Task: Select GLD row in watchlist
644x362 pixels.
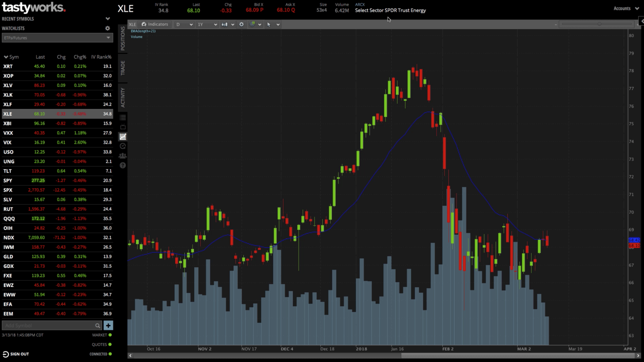Action: (57, 256)
